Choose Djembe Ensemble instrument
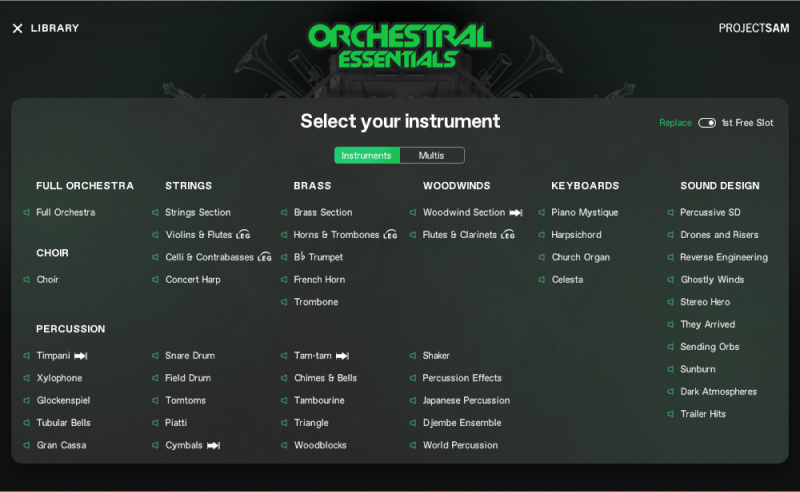Image resolution: width=800 pixels, height=492 pixels. (x=462, y=423)
